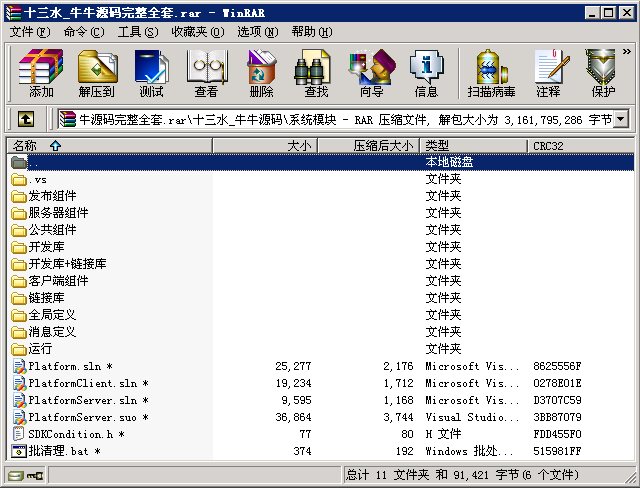Click the 注释 (Comment) toolbar icon
Screen dimensions: 640x488
tap(548, 74)
